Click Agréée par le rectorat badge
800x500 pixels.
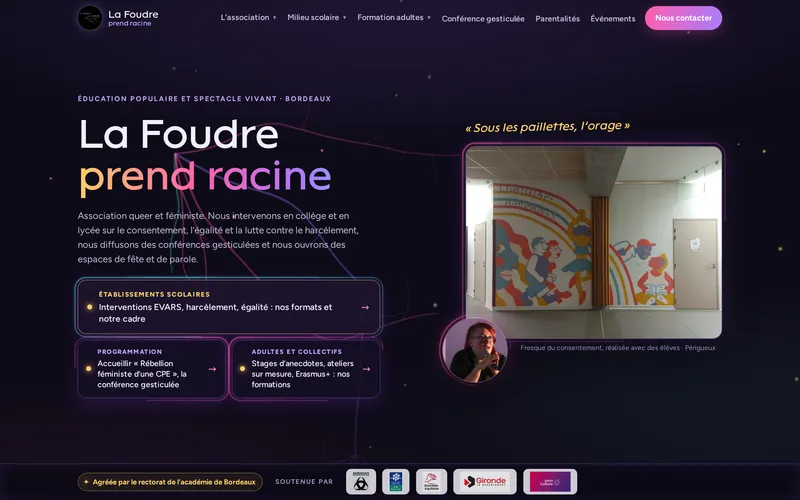point(170,482)
